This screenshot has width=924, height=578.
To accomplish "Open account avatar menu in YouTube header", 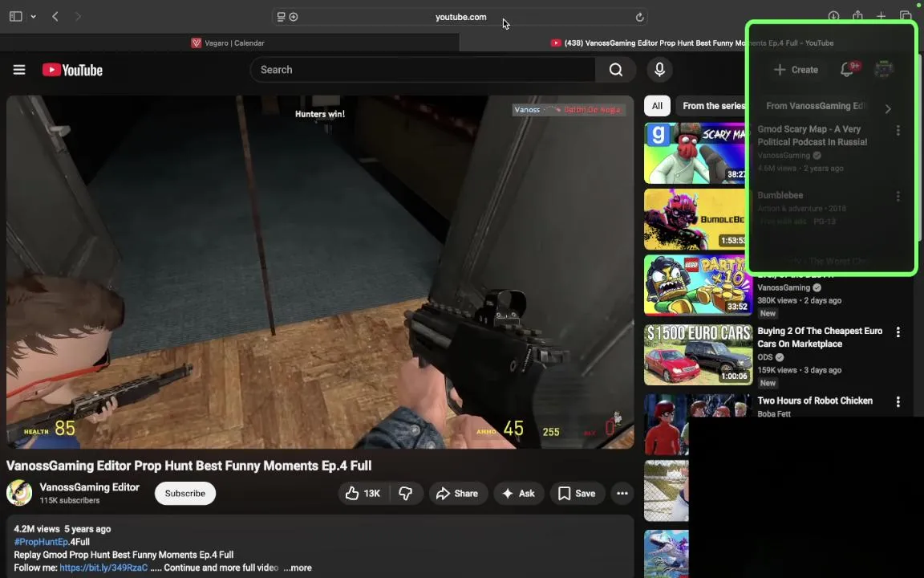I will click(883, 70).
